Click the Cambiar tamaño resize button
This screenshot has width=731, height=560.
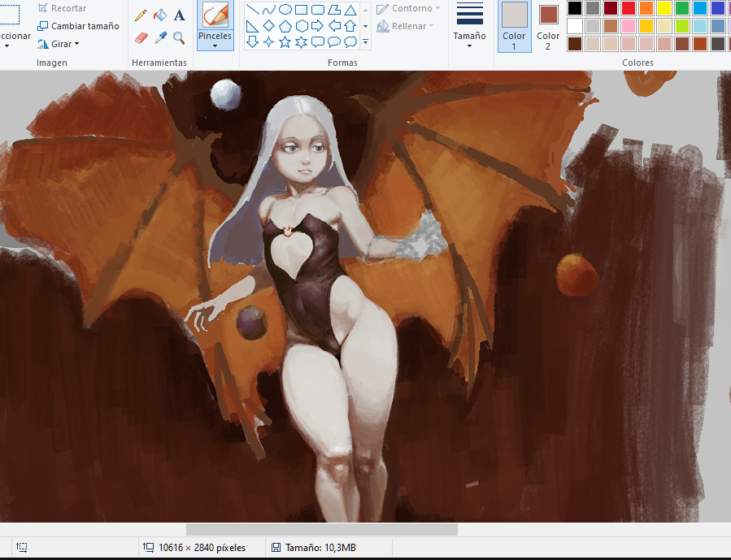78,26
